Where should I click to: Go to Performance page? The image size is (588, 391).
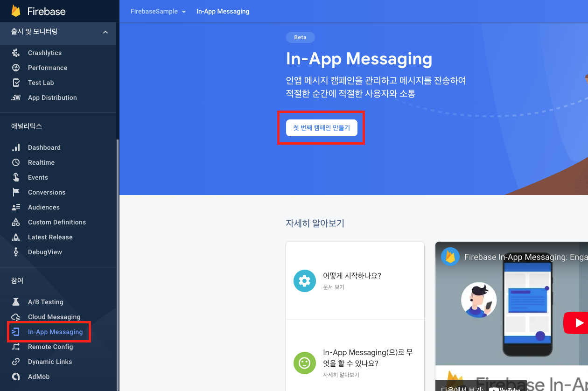click(48, 68)
